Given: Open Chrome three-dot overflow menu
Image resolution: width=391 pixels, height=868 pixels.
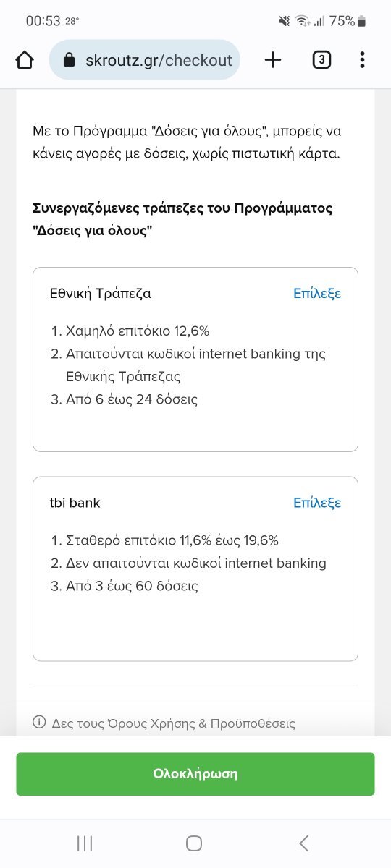Looking at the screenshot, I should [x=362, y=60].
